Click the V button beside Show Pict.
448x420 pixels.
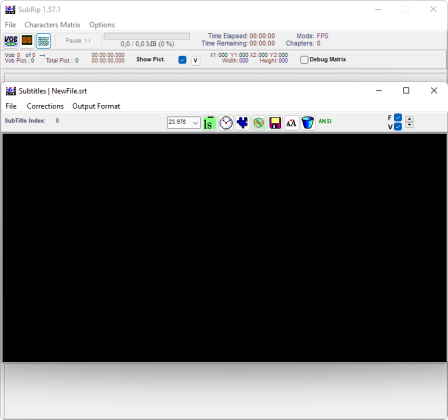point(195,61)
